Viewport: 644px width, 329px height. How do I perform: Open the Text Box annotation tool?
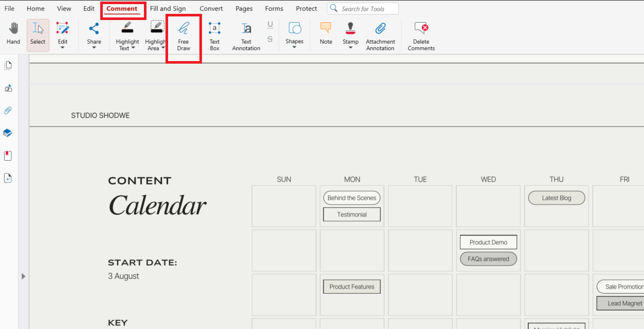point(214,35)
